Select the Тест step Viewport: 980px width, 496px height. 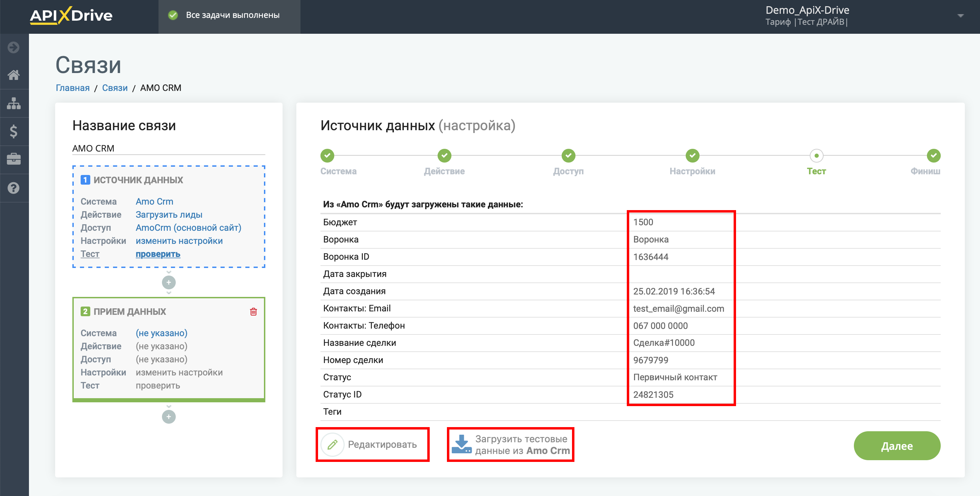coord(816,156)
